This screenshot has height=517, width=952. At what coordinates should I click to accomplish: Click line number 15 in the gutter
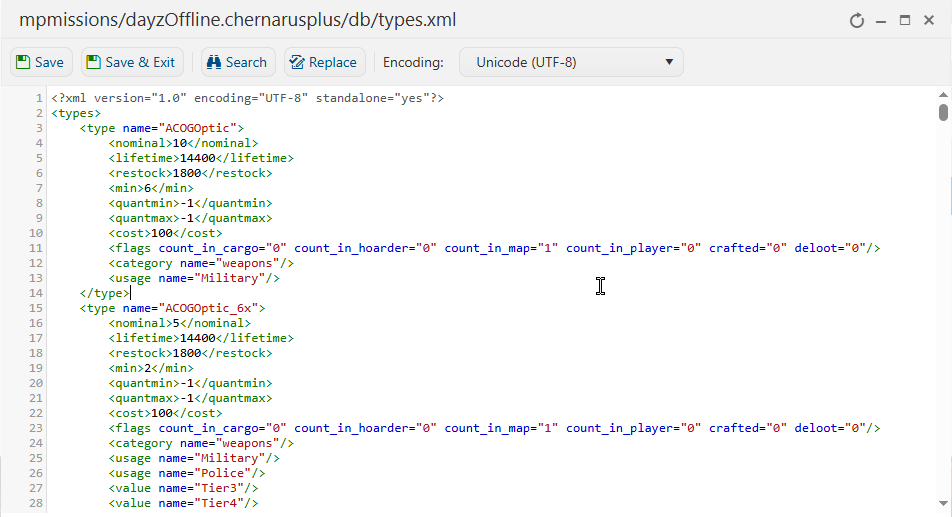pos(36,308)
